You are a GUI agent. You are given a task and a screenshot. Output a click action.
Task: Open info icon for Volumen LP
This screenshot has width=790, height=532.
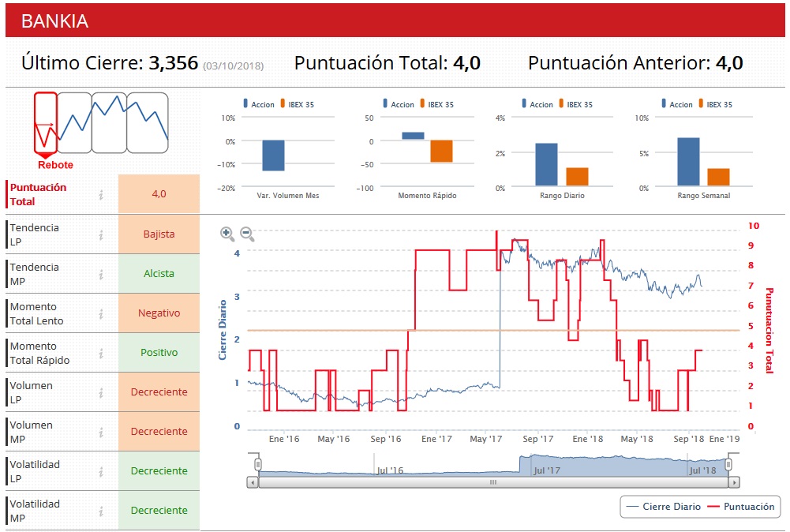pos(101,392)
